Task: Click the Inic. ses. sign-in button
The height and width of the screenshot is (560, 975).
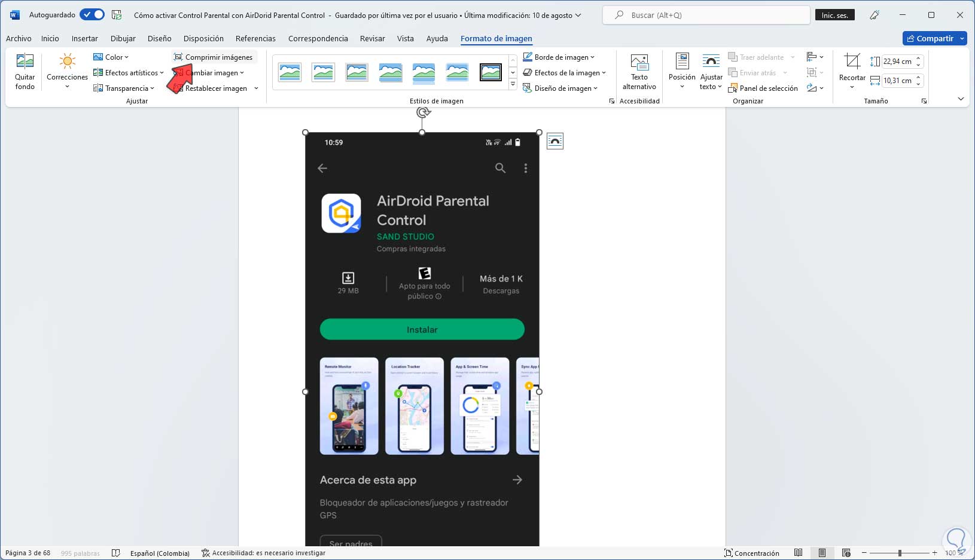Action: pos(835,15)
